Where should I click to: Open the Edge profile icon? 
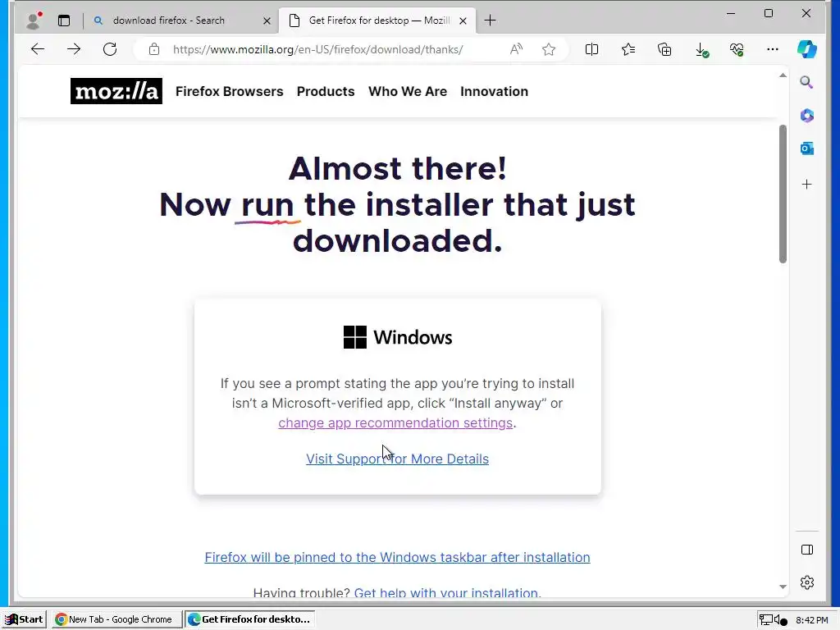point(34,21)
